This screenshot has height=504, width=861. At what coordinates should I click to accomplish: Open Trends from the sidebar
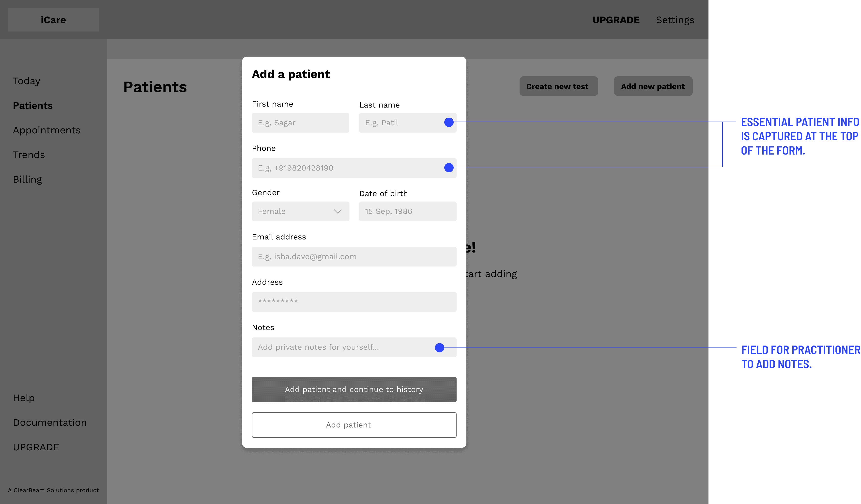tap(29, 155)
